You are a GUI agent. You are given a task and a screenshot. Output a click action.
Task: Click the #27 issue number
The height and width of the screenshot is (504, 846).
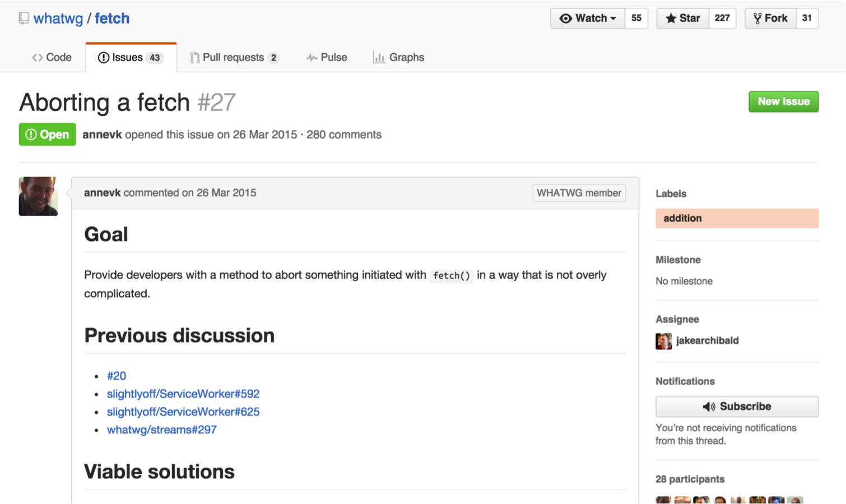[217, 102]
